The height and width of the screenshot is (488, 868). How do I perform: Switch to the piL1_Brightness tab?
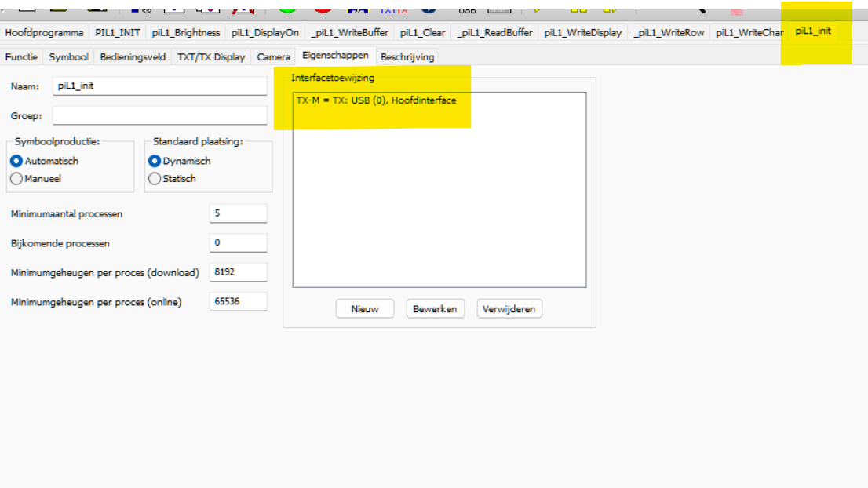click(x=186, y=32)
